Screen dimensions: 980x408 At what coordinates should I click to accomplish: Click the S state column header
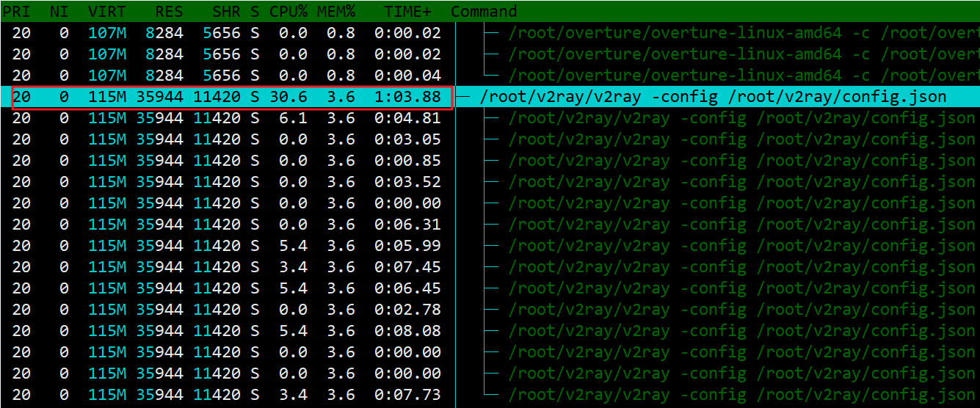[x=255, y=12]
